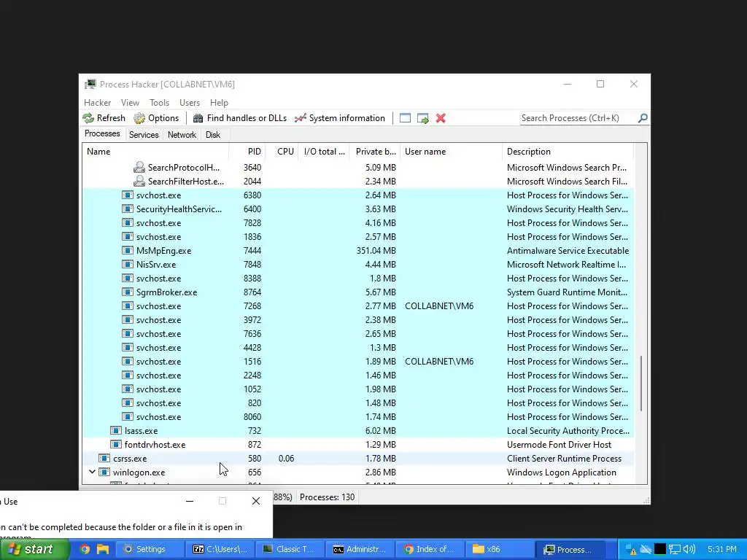Sort by User name column header

coord(451,152)
